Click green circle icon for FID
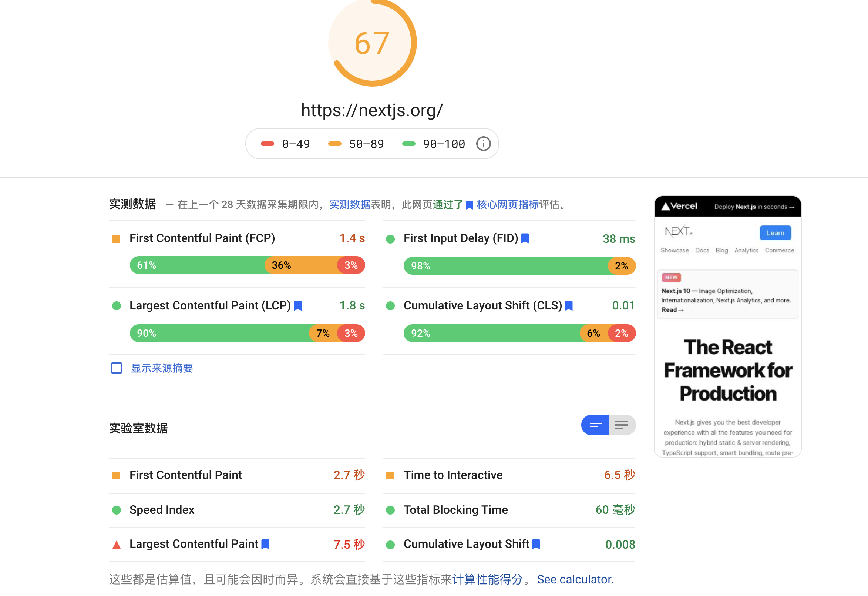Viewport: 868px width, 596px height. [390, 239]
